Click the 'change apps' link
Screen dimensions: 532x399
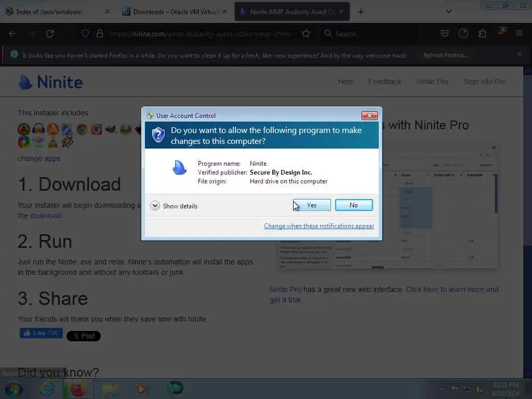pyautogui.click(x=39, y=158)
